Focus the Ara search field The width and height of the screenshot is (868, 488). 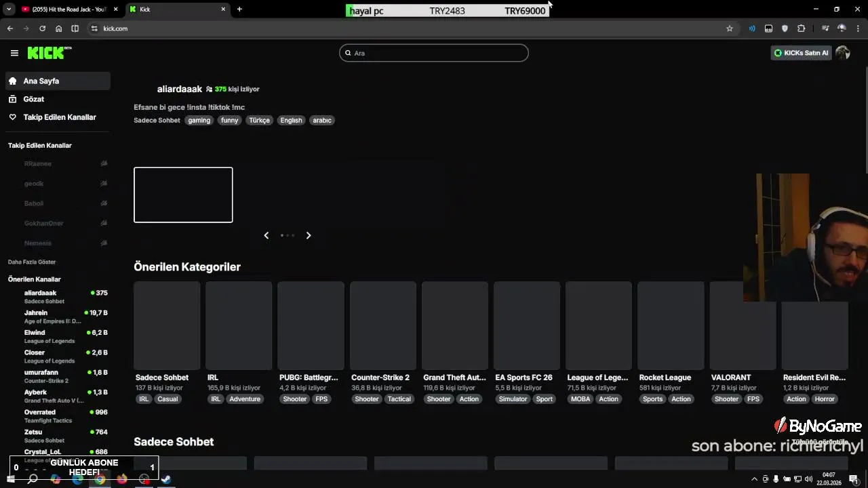click(434, 53)
